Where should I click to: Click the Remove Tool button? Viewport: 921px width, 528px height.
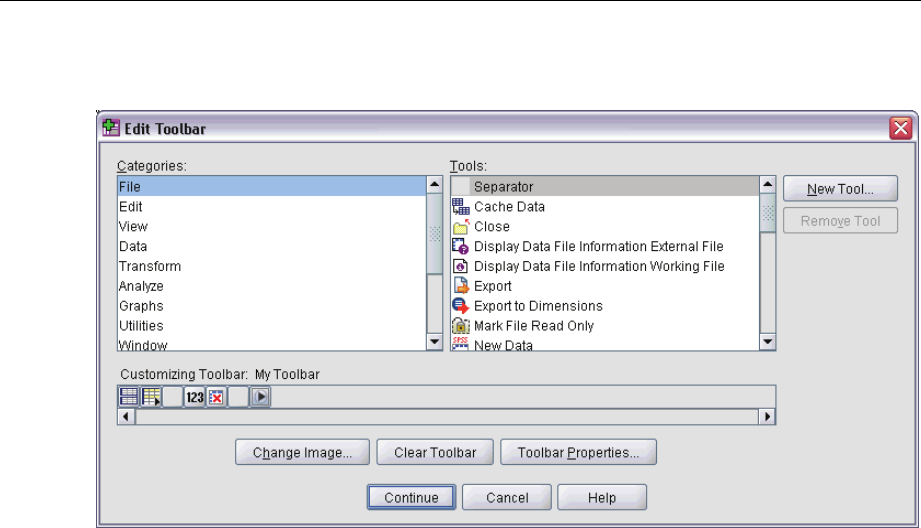840,221
